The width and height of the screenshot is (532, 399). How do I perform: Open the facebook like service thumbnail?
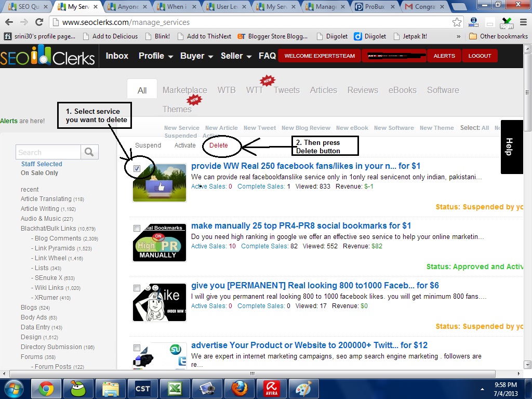tap(159, 183)
